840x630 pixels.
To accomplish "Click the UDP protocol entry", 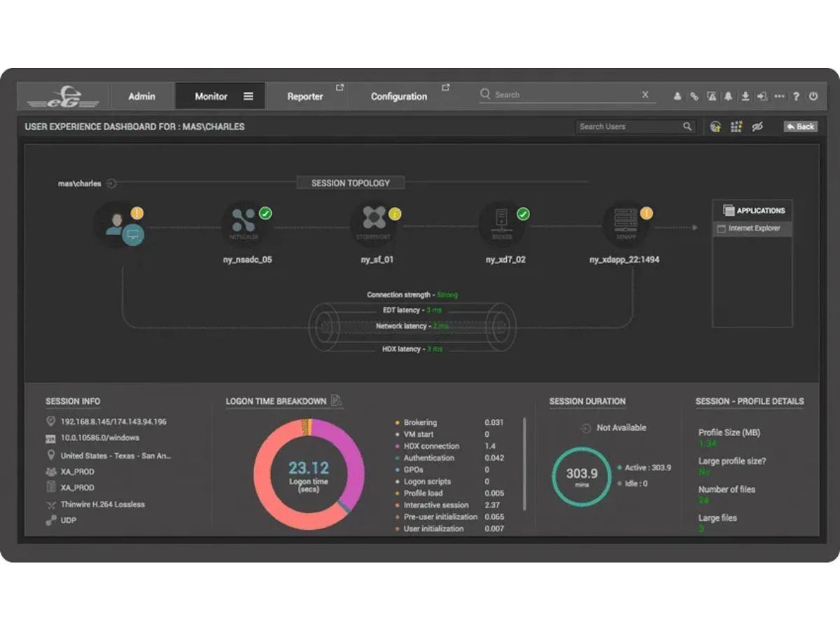I will pos(68,520).
